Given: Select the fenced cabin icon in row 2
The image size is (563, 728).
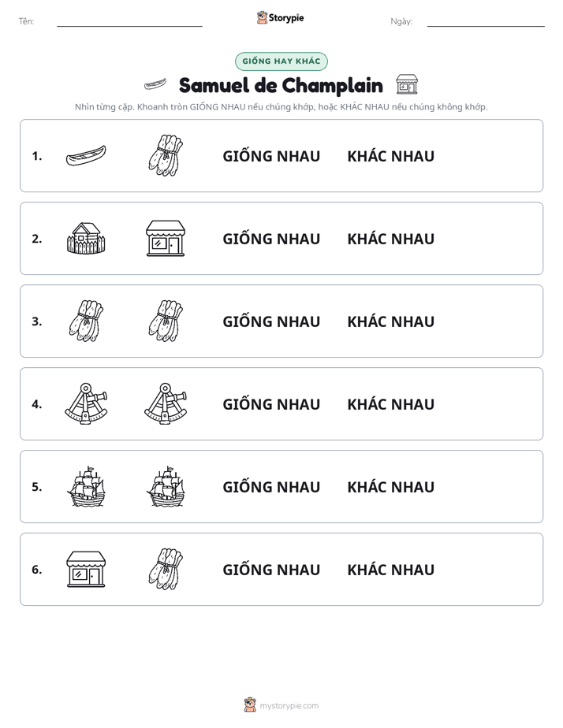Looking at the screenshot, I should click(x=86, y=238).
